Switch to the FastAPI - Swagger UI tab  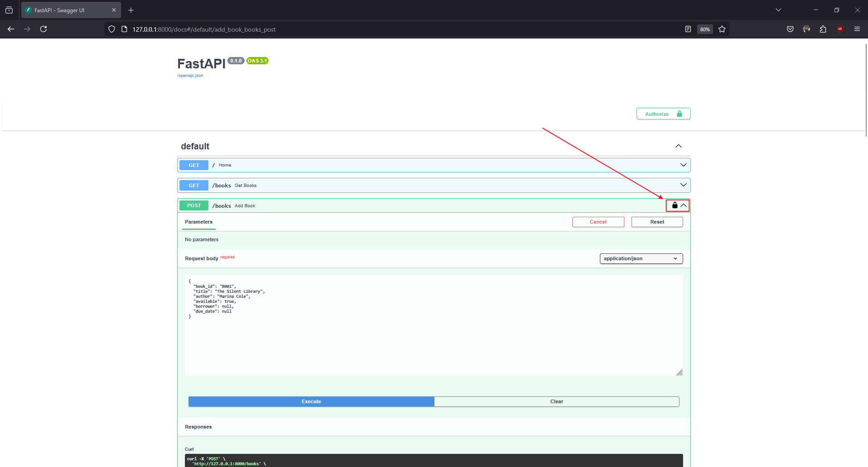(x=63, y=10)
